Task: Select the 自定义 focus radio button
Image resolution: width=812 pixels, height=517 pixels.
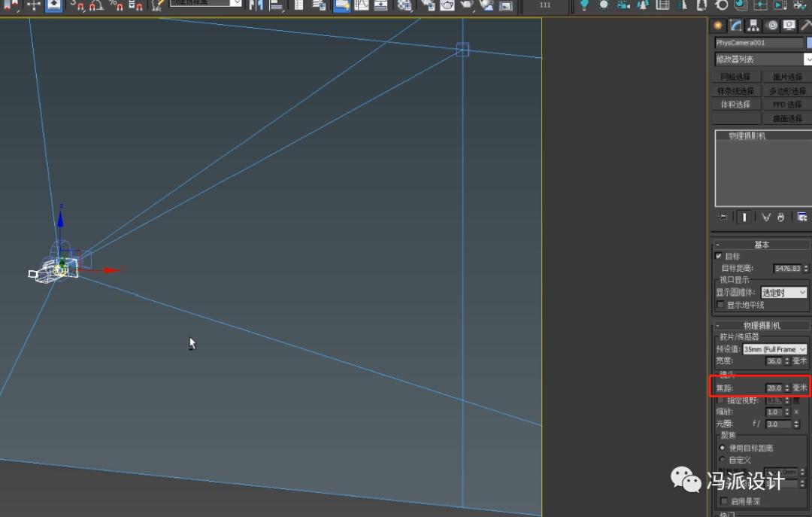Action: [x=723, y=460]
